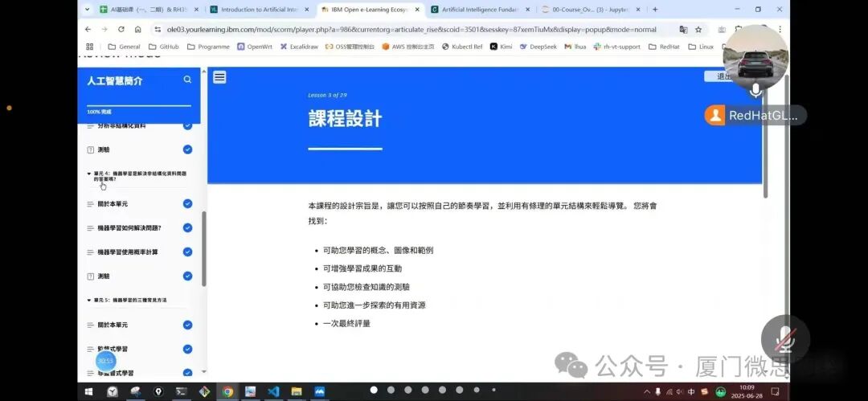Open lesson 機器學習如何解決問題?

129,227
